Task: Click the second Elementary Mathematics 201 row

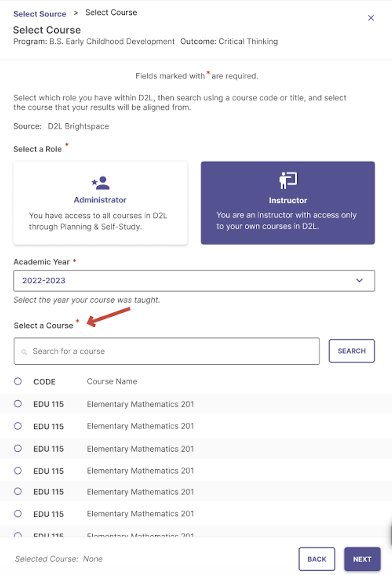Action: tap(196, 426)
